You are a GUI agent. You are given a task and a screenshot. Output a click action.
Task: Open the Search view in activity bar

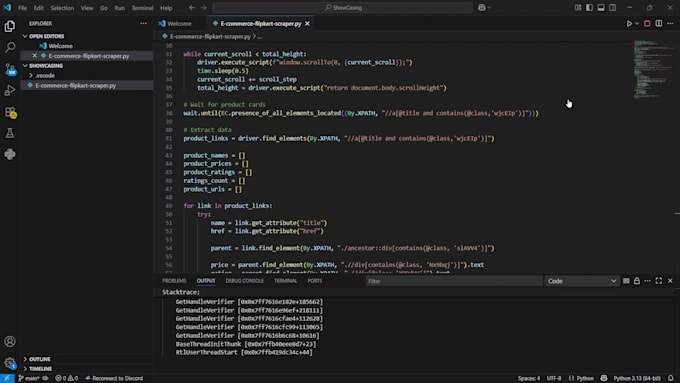point(10,47)
